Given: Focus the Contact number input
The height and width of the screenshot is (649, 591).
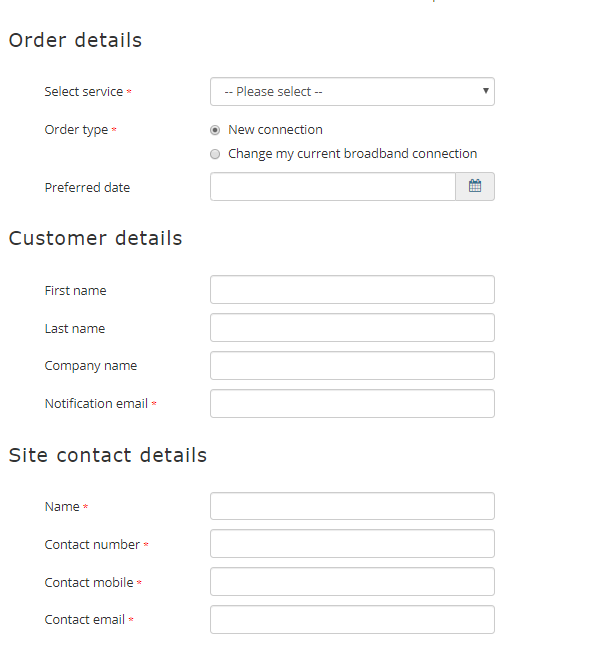Looking at the screenshot, I should (352, 544).
